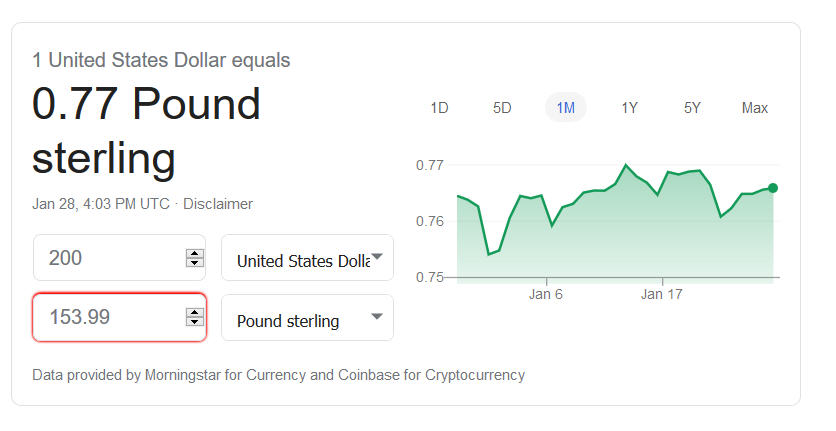This screenshot has width=836, height=431.
Task: Click the green endpoint dot on chart
Action: click(x=773, y=188)
